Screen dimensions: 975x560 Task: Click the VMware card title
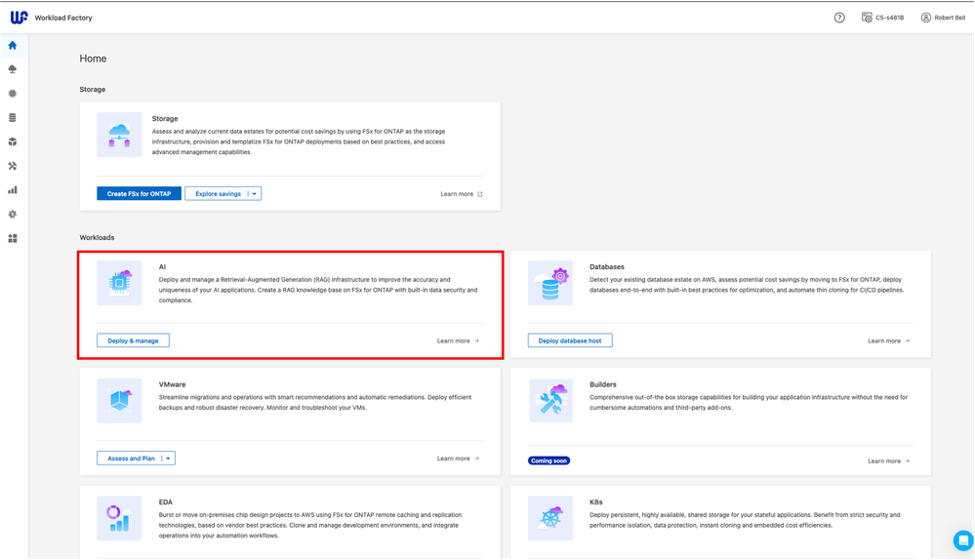(172, 384)
